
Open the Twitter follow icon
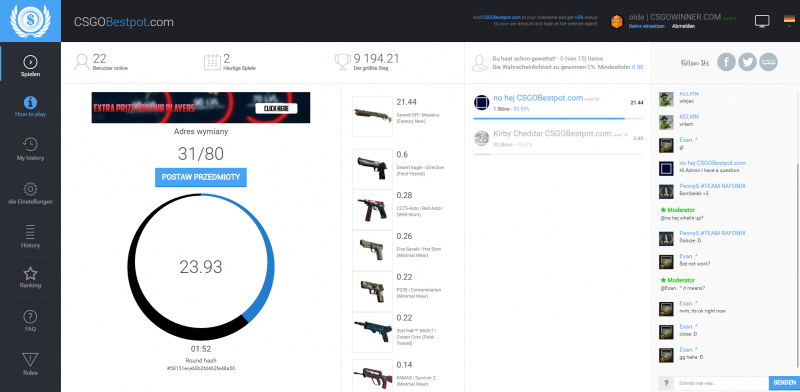click(x=747, y=62)
